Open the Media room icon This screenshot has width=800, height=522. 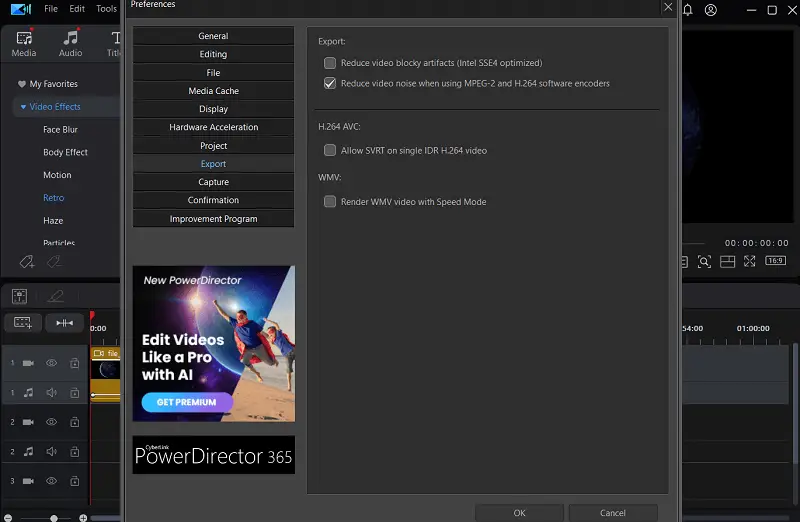click(x=23, y=42)
